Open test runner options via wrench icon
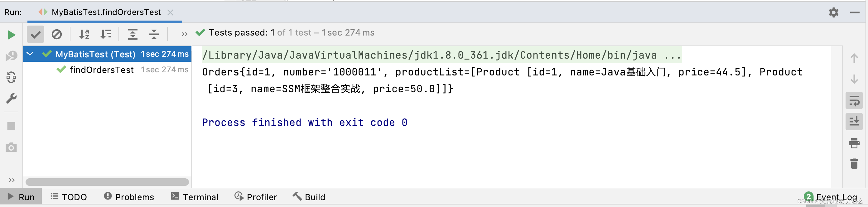Screen dimensions: 868x207 coord(12,98)
